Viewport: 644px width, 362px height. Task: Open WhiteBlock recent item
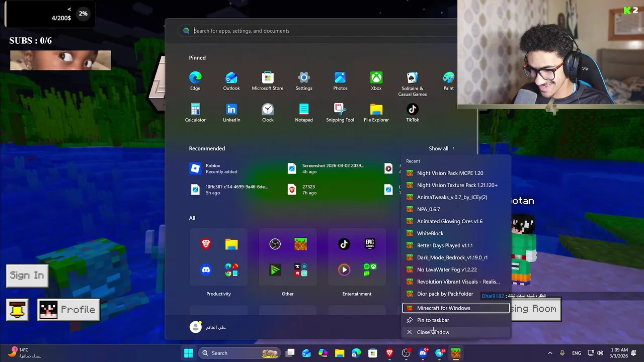click(x=456, y=233)
